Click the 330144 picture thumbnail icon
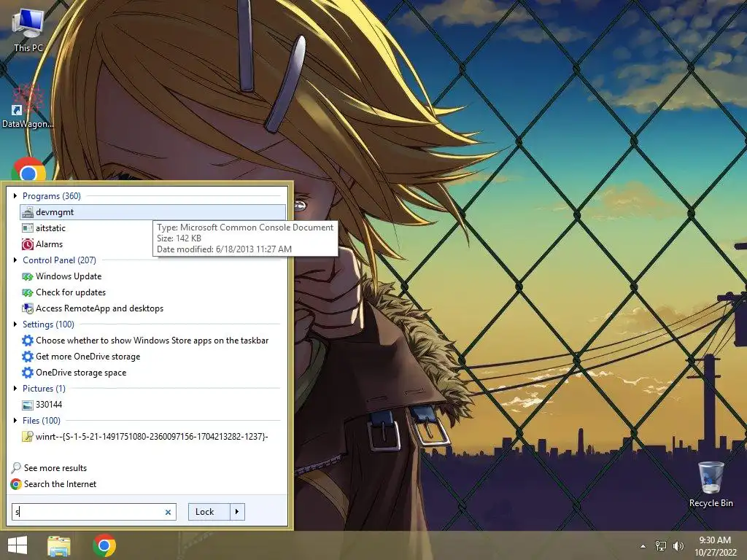The height and width of the screenshot is (560, 747). pyautogui.click(x=28, y=405)
